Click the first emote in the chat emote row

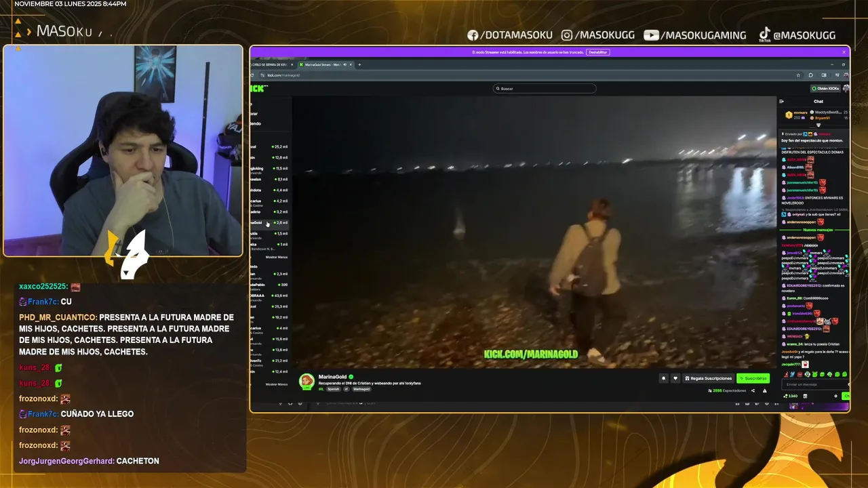tap(787, 374)
